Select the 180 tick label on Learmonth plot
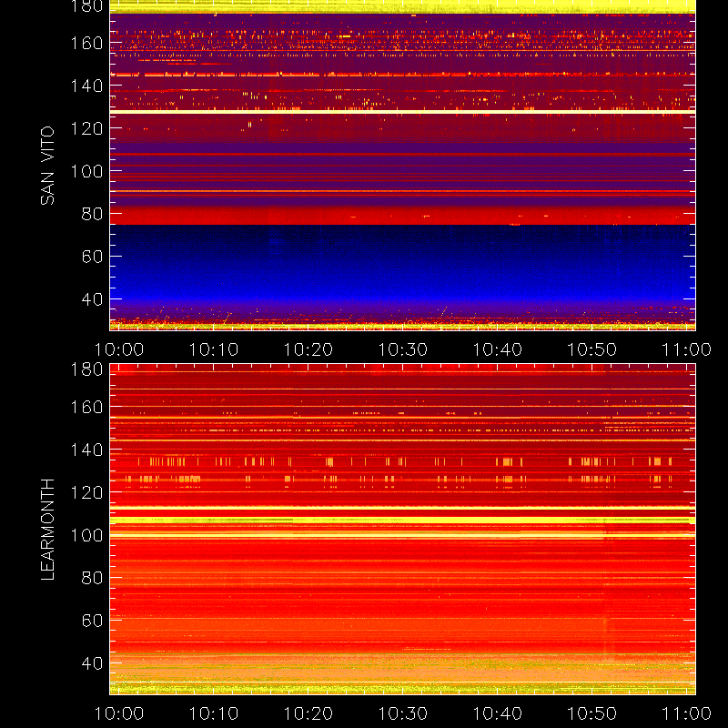 (x=86, y=369)
